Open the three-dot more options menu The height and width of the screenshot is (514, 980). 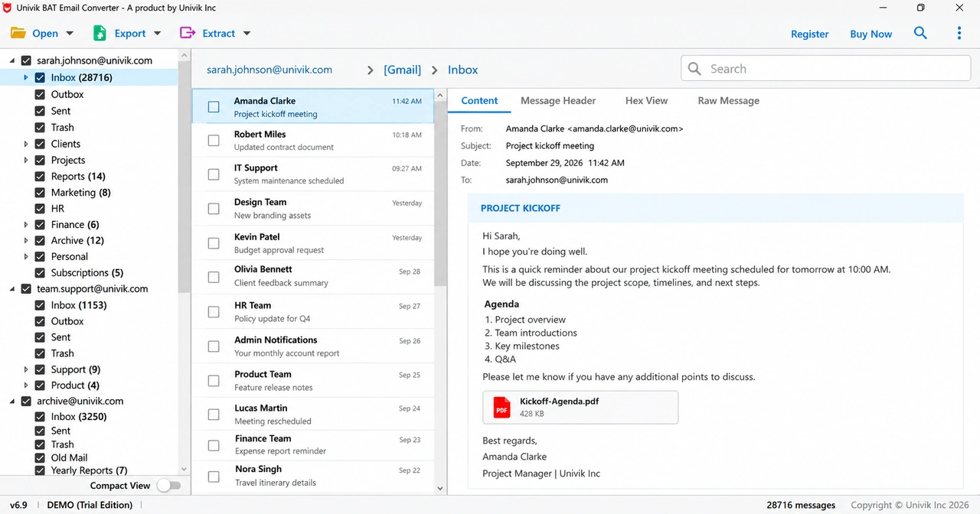[959, 33]
